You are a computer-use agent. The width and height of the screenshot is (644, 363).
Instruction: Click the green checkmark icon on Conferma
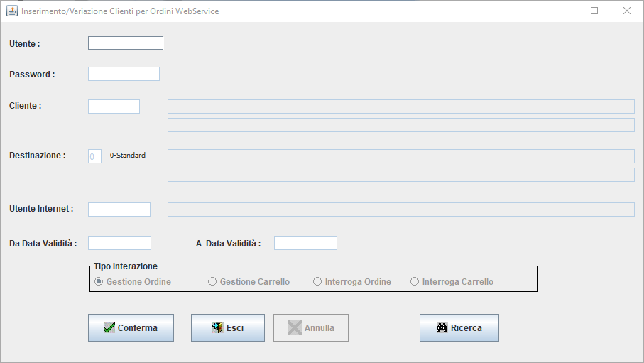point(109,327)
